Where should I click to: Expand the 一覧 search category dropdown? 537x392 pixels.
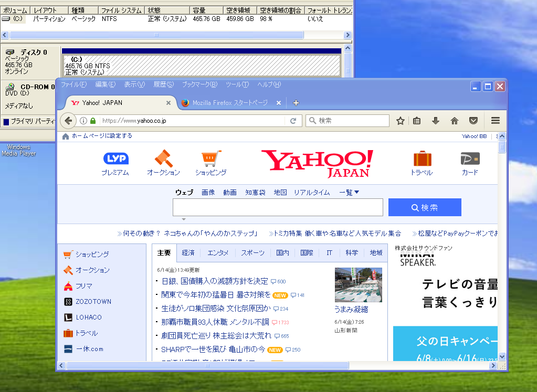(349, 193)
